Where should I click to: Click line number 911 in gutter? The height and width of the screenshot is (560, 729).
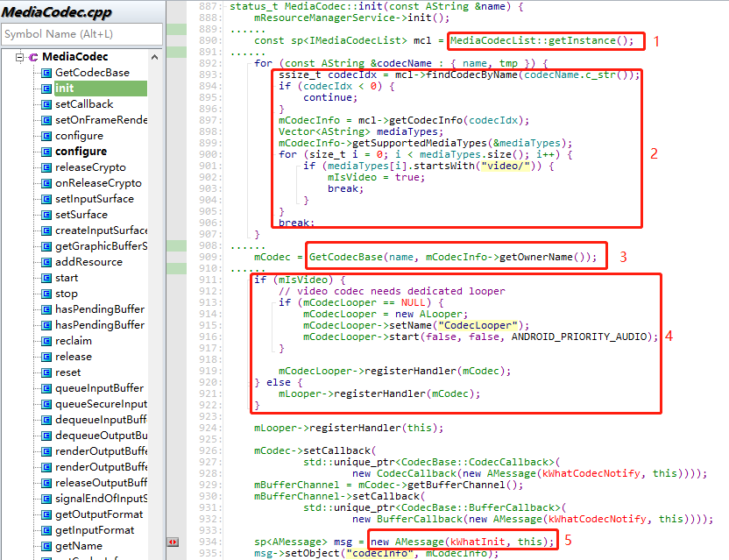pyautogui.click(x=208, y=280)
